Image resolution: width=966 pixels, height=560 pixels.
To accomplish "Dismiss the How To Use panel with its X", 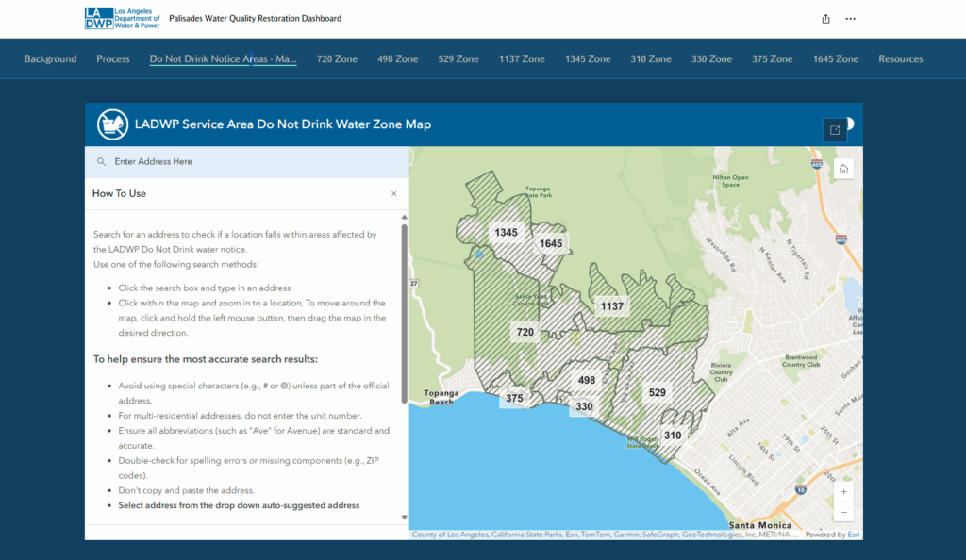I will coord(393,194).
